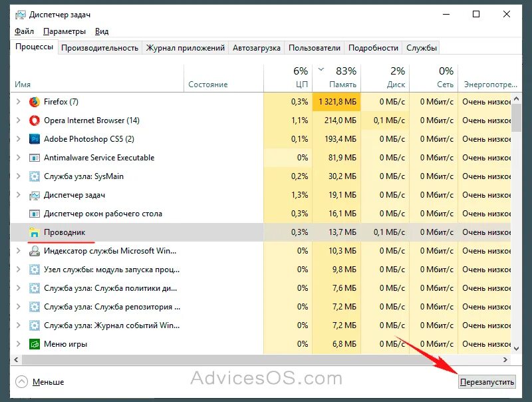Expand the Firefox (7) process group
The width and height of the screenshot is (532, 402).
click(x=19, y=102)
